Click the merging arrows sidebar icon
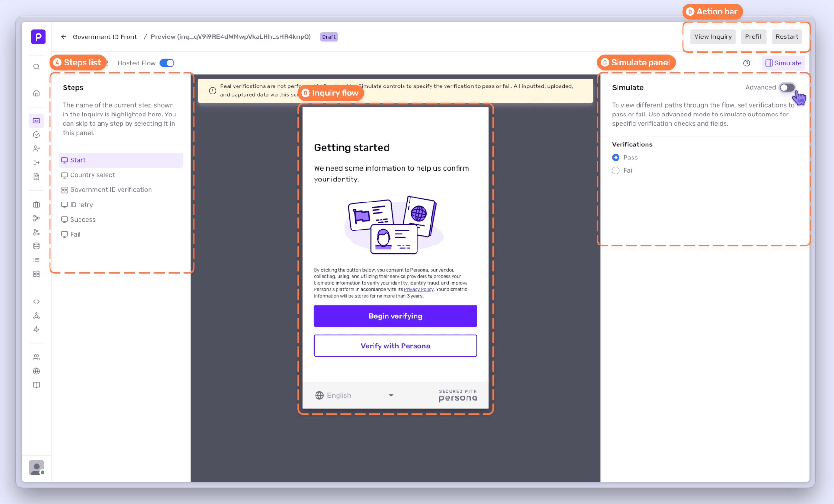Image resolution: width=834 pixels, height=504 pixels. point(36,163)
